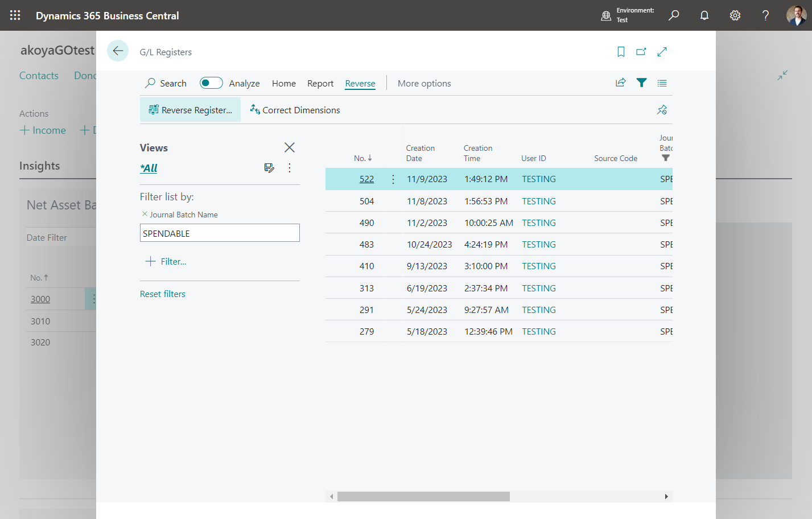Viewport: 812px width, 519px height.
Task: Switch list layout with the view icon
Action: [x=662, y=83]
